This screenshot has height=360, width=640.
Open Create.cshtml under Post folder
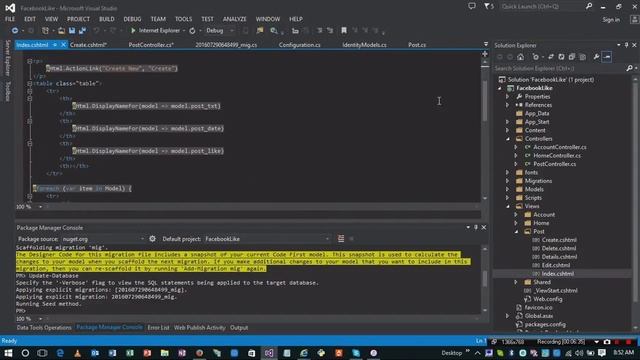[559, 240]
